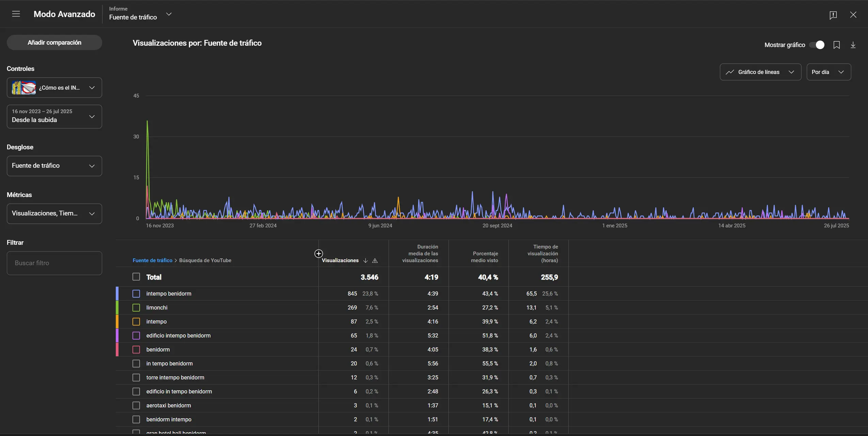Click the send feedback icon
The image size is (868, 436).
833,15
